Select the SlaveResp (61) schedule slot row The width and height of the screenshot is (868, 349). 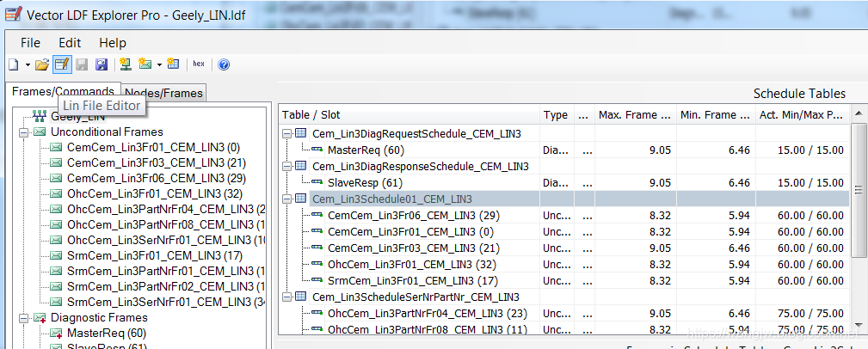pos(563,182)
